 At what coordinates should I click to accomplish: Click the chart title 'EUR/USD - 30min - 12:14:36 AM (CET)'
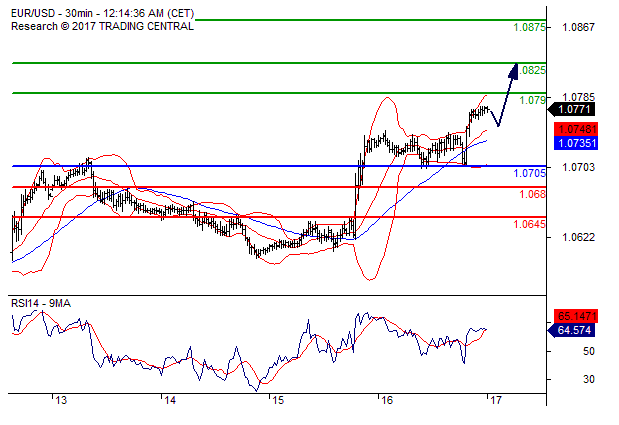click(103, 13)
